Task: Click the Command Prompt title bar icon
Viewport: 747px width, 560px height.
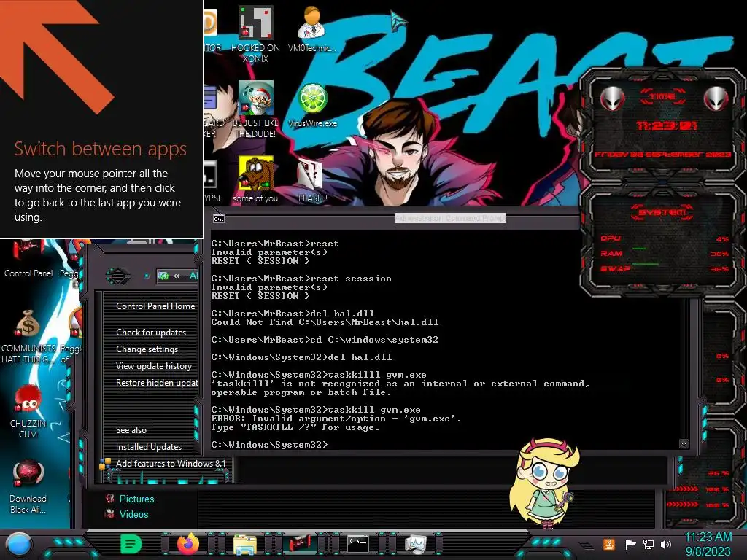Action: 219,219
